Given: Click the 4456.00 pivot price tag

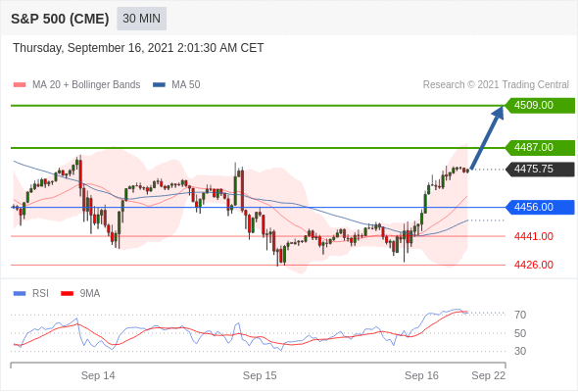Looking at the screenshot, I should (540, 207).
